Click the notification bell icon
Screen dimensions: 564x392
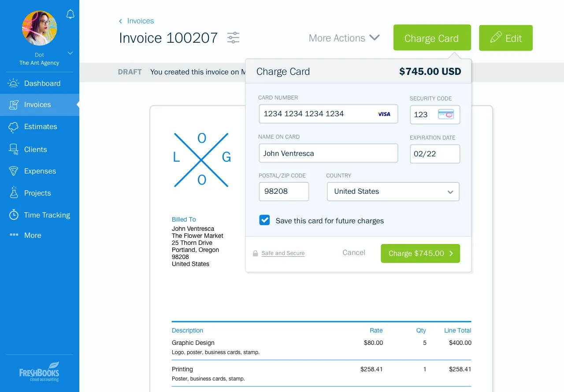(70, 15)
